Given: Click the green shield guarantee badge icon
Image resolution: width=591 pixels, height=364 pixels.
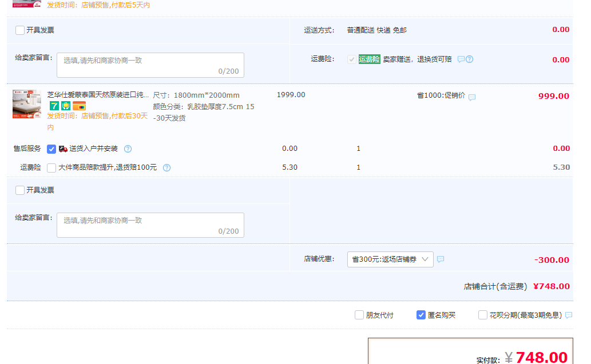Looking at the screenshot, I should pyautogui.click(x=66, y=106).
